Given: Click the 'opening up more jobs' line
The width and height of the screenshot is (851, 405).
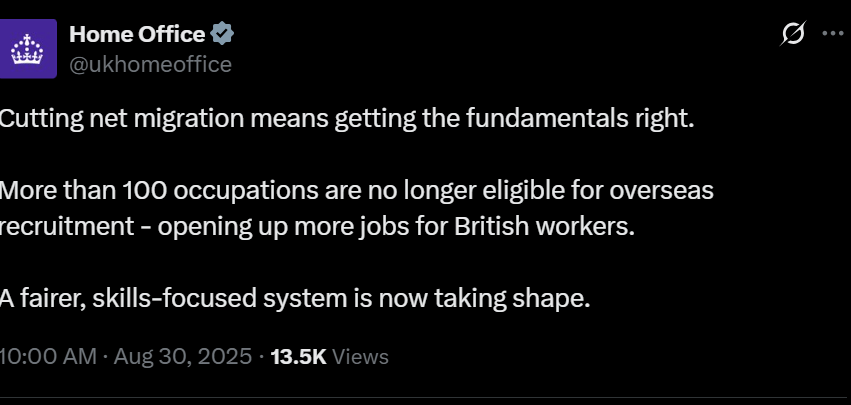Looking at the screenshot, I should (x=316, y=224).
